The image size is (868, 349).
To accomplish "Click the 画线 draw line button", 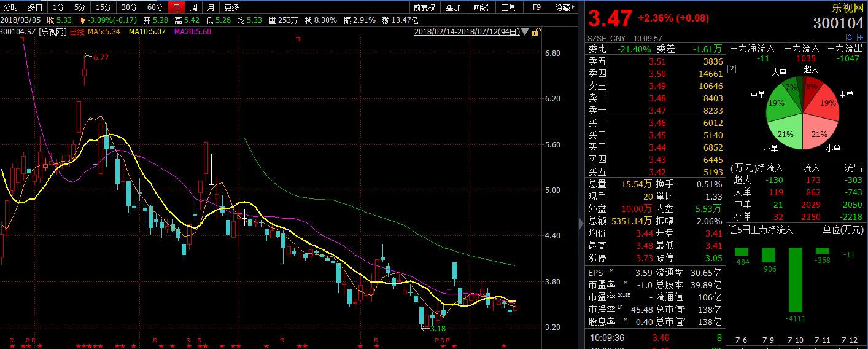I will (481, 7).
